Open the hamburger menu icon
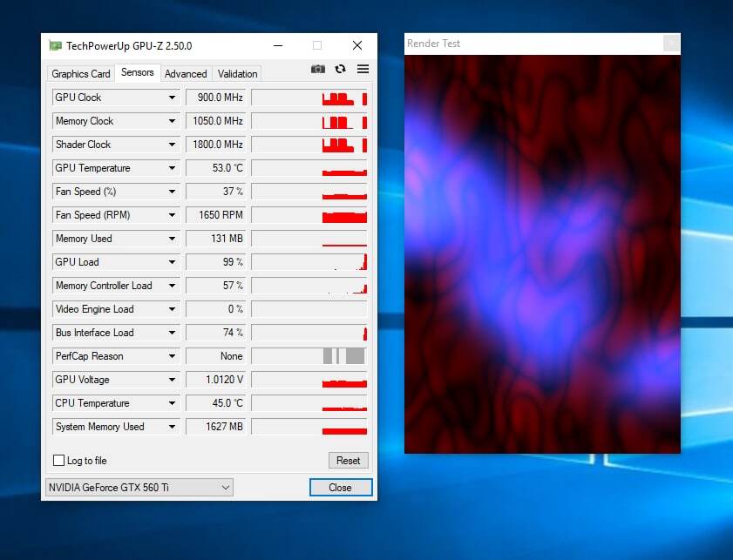This screenshot has height=560, width=733. (x=363, y=70)
